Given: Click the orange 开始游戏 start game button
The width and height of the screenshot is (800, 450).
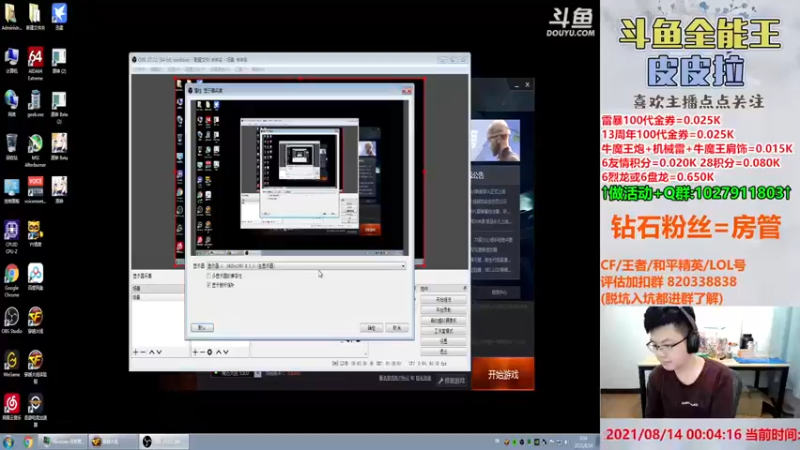Looking at the screenshot, I should [503, 374].
